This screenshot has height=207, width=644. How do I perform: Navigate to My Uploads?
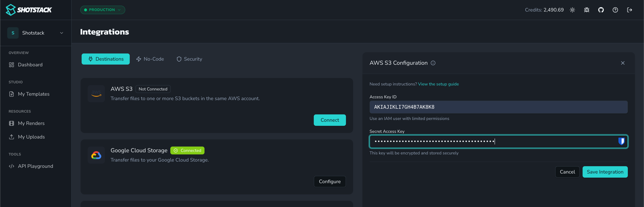pos(31,137)
